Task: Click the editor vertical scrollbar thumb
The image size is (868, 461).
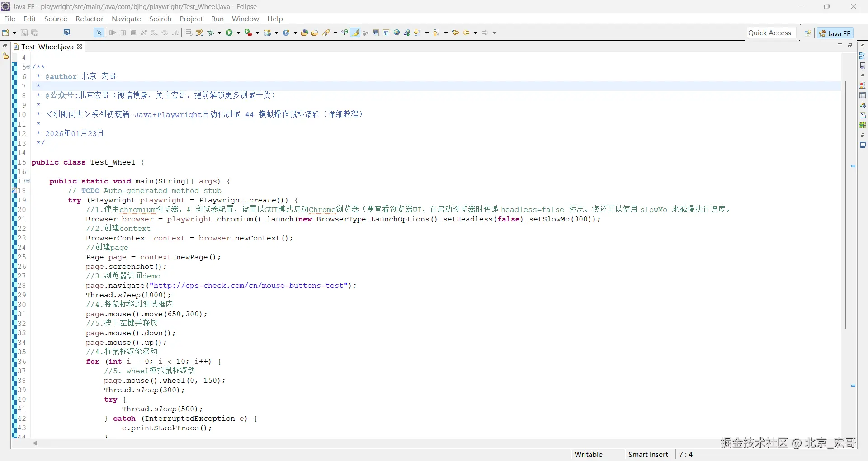Action: click(845, 205)
